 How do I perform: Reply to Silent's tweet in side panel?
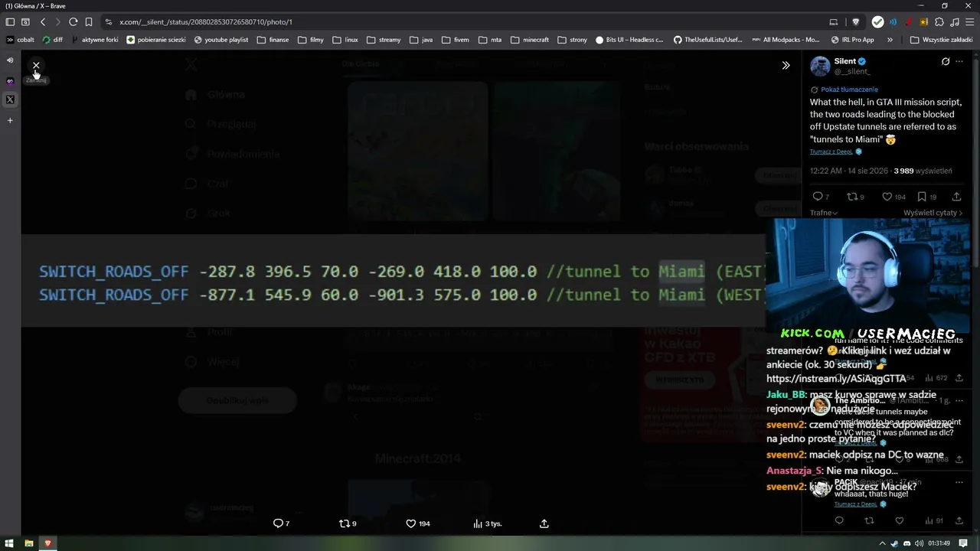[818, 197]
